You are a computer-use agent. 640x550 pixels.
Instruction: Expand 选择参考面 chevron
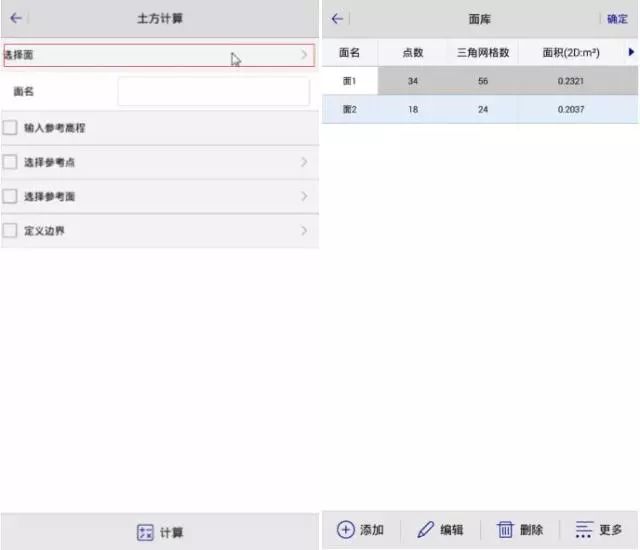[304, 196]
